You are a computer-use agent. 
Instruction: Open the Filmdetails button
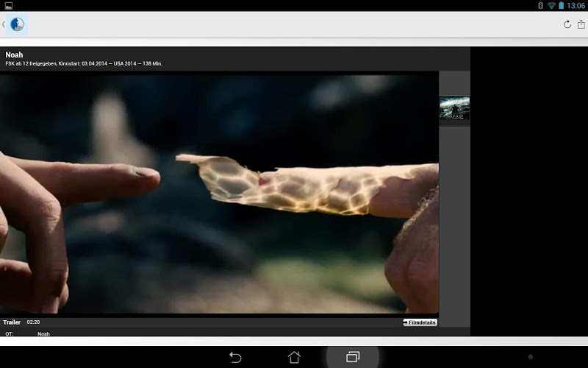click(x=420, y=322)
